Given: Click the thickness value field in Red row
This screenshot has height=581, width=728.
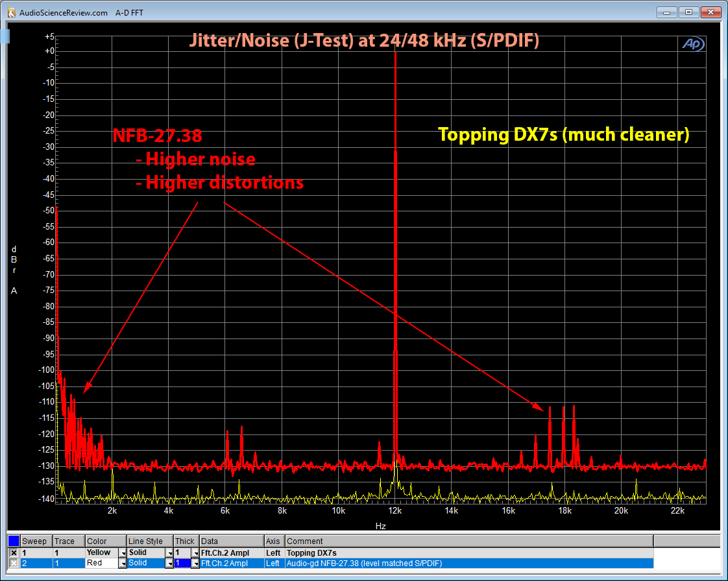Looking at the screenshot, I should click(182, 563).
